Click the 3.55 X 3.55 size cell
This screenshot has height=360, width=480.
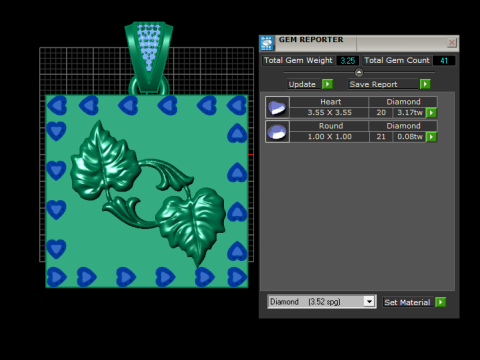pyautogui.click(x=329, y=113)
